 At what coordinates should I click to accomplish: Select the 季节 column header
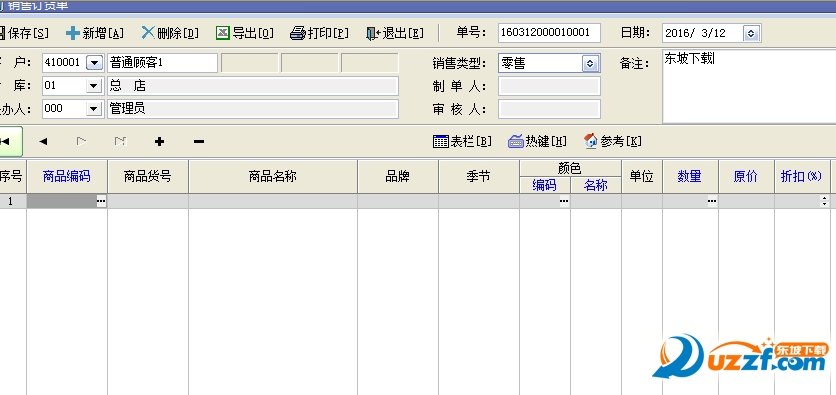point(479,176)
